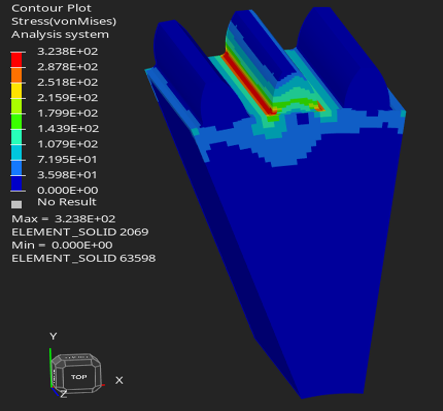Click the dark blue legend band at the bottom
The height and width of the screenshot is (411, 443).
coord(17,183)
